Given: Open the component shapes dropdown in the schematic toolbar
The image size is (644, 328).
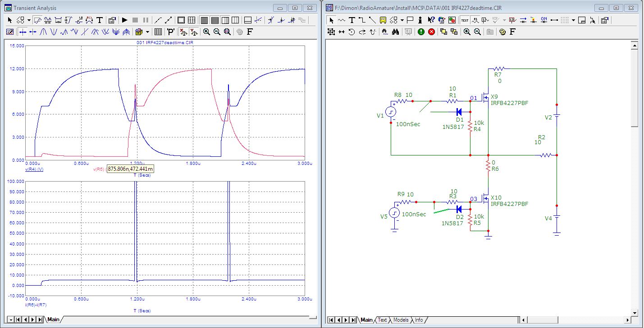Looking at the screenshot, I should click(402, 20).
